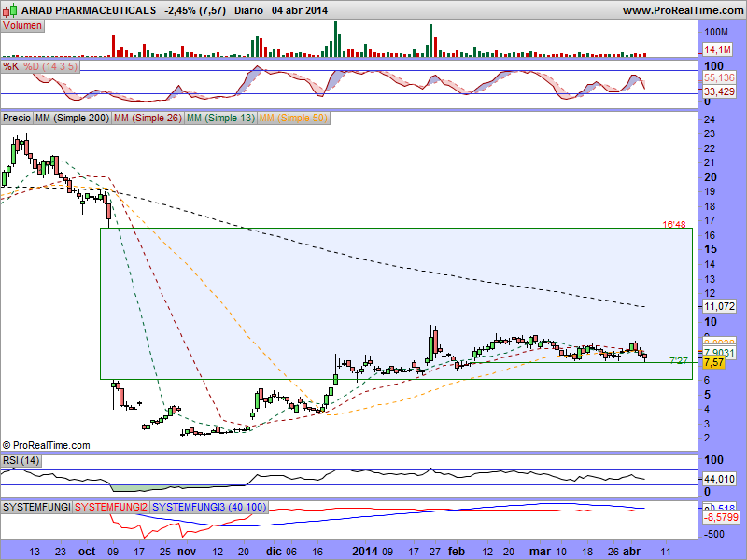The image size is (747, 560).
Task: Select the green 7'27 support label
Action: (679, 361)
